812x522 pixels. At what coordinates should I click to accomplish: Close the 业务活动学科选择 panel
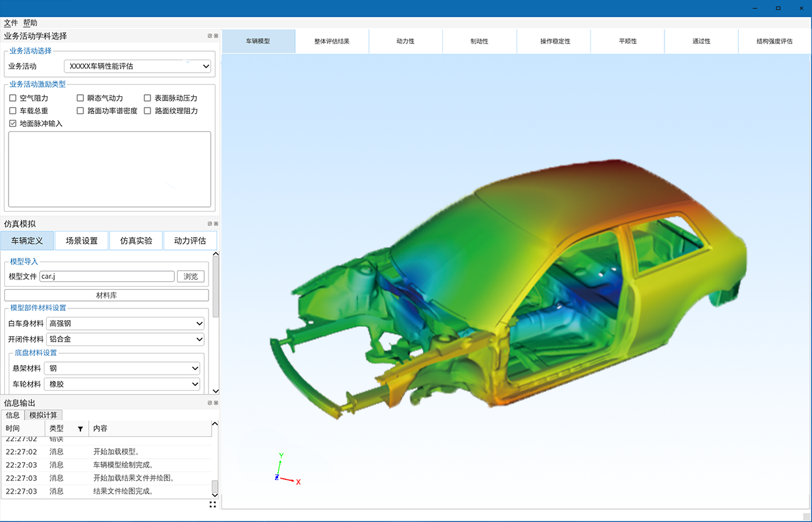(x=216, y=36)
